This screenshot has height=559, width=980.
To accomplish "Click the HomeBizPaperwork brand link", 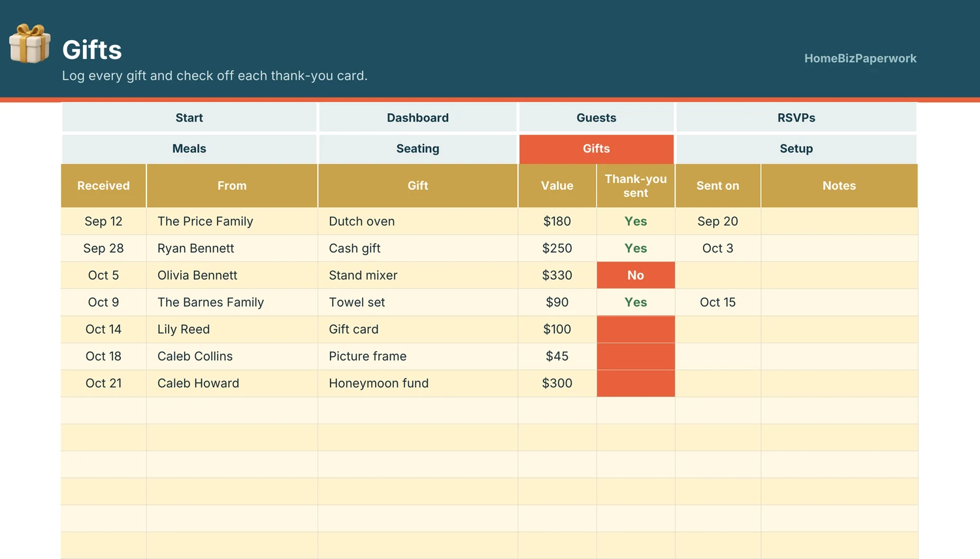I will [860, 58].
